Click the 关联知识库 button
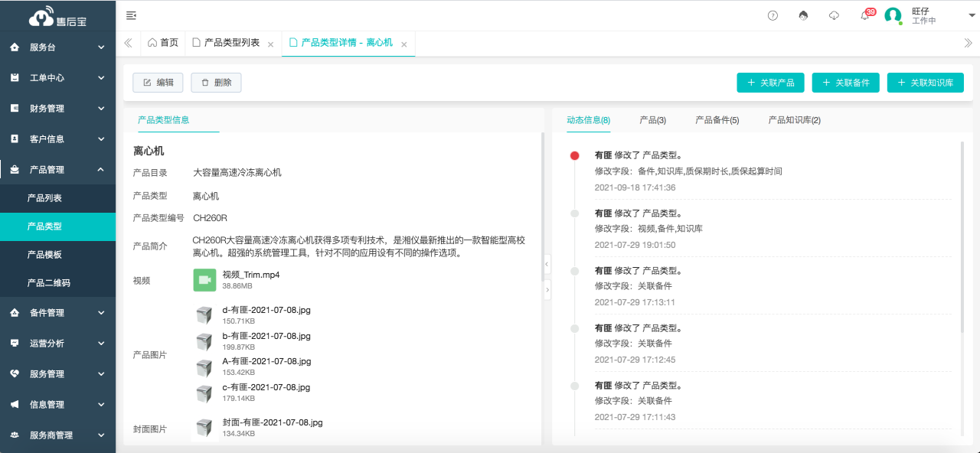This screenshot has height=453, width=980. (925, 83)
